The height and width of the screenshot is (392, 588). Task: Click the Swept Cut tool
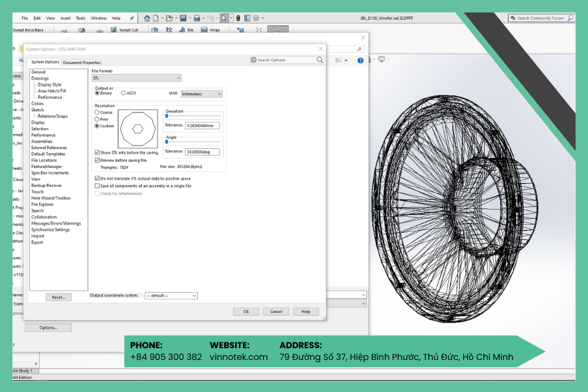pyautogui.click(x=125, y=30)
